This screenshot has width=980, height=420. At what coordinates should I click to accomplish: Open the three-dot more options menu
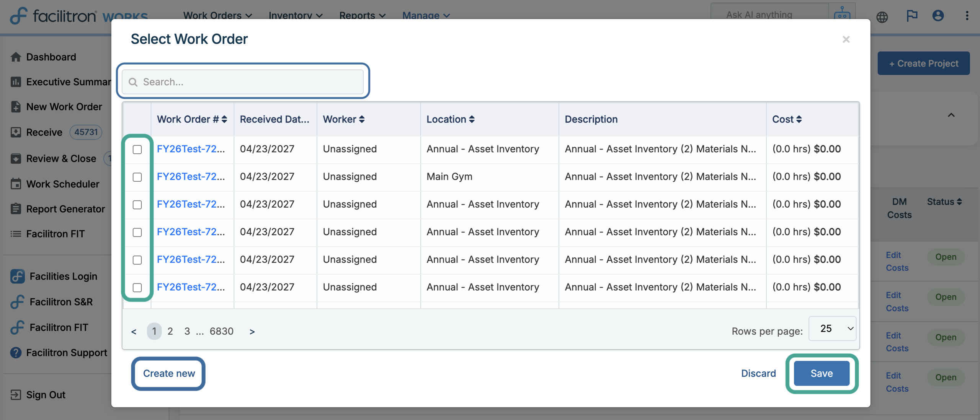(x=967, y=16)
